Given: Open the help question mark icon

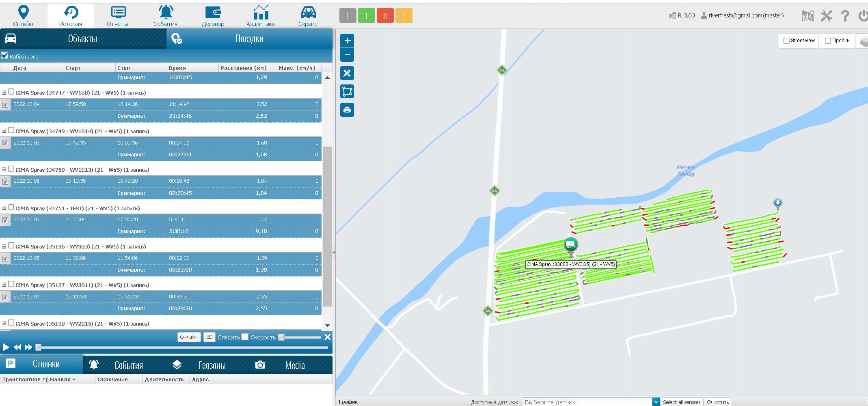Looking at the screenshot, I should coord(845,16).
